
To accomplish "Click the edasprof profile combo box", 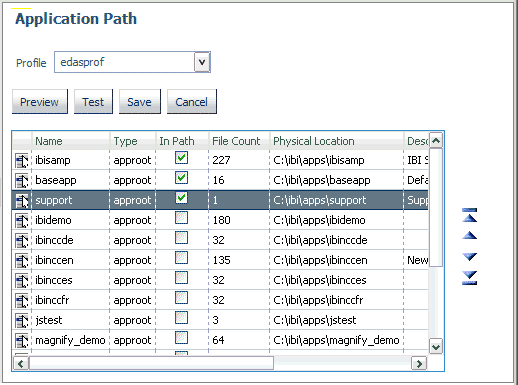I will point(132,62).
